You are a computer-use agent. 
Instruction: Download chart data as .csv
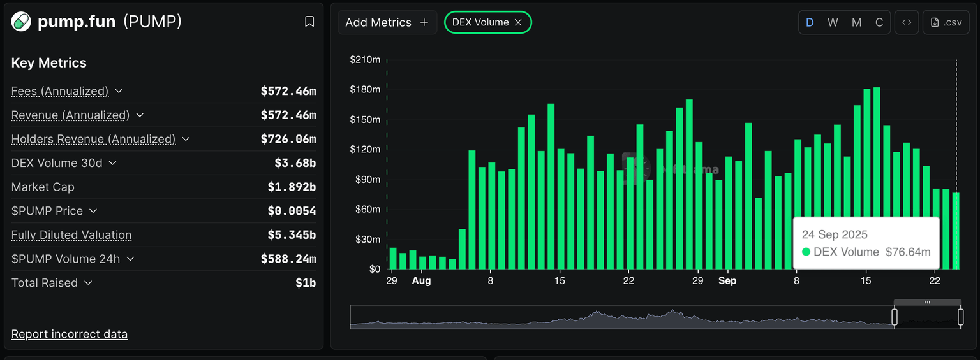946,22
